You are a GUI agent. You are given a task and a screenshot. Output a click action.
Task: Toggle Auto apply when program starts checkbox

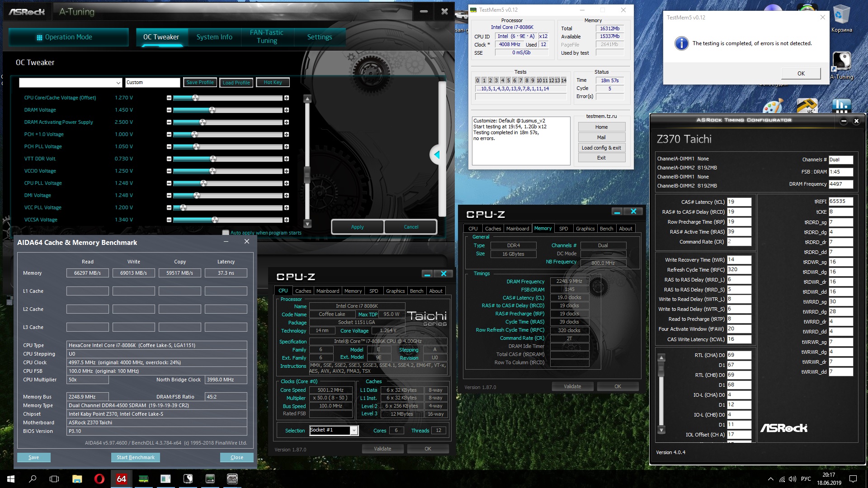click(226, 233)
